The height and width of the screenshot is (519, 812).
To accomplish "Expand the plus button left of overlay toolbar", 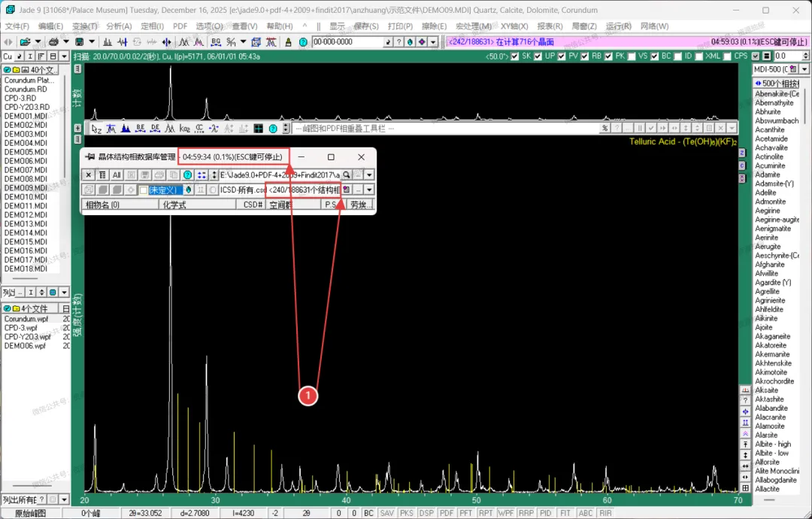I will tap(77, 128).
